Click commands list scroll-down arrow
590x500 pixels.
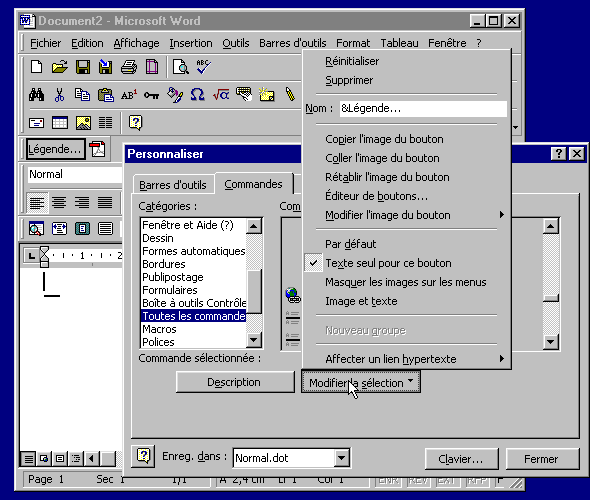(550, 342)
